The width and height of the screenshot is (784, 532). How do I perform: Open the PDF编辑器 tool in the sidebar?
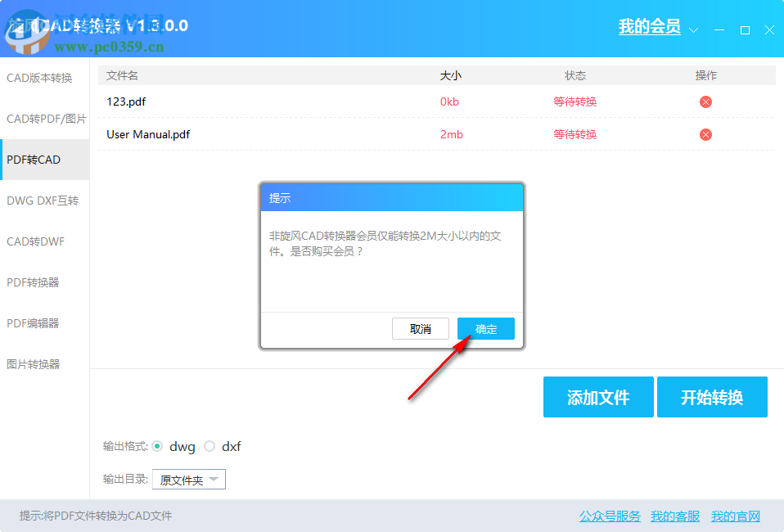point(38,322)
